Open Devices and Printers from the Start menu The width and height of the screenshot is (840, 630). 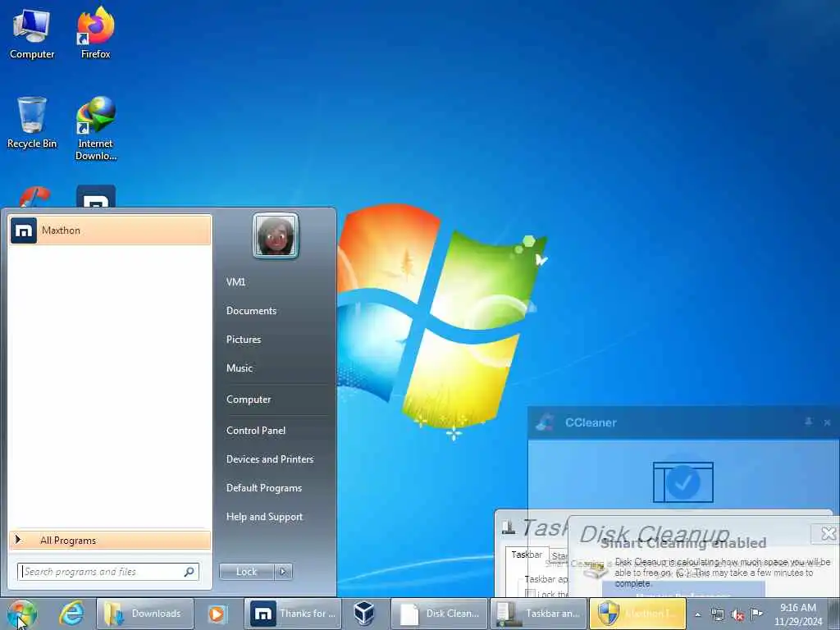[x=270, y=459]
